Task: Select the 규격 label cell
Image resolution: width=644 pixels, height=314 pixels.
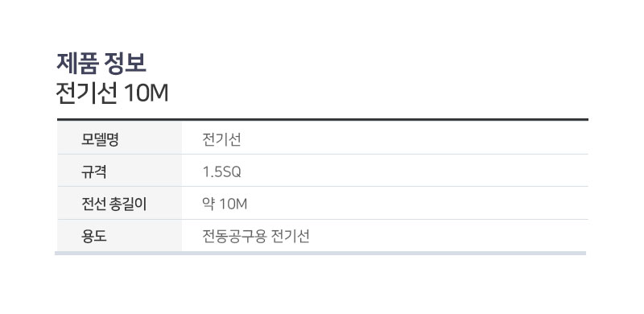Action: coord(119,171)
